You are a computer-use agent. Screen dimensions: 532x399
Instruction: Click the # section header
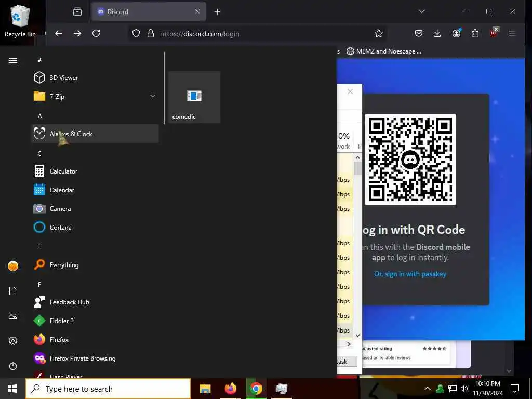[39, 60]
